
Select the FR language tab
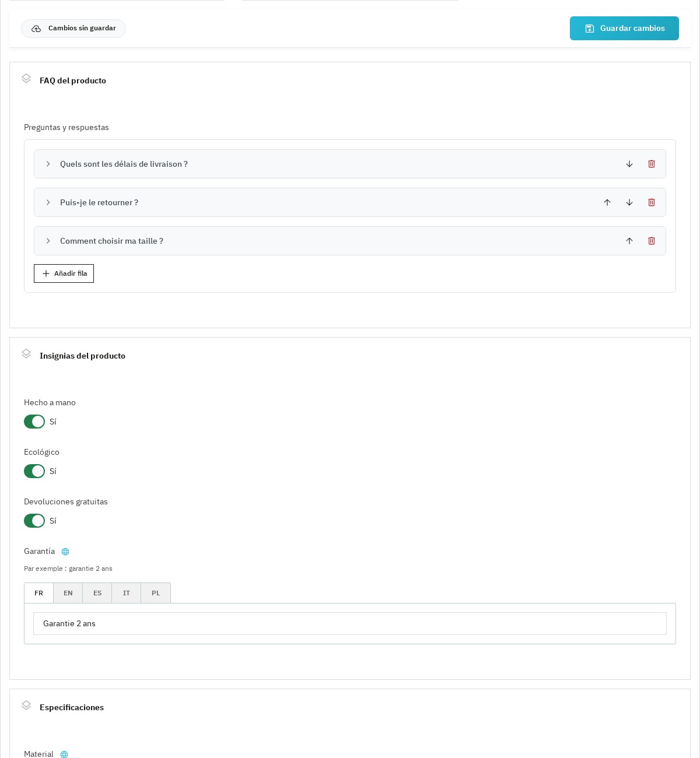coord(38,593)
